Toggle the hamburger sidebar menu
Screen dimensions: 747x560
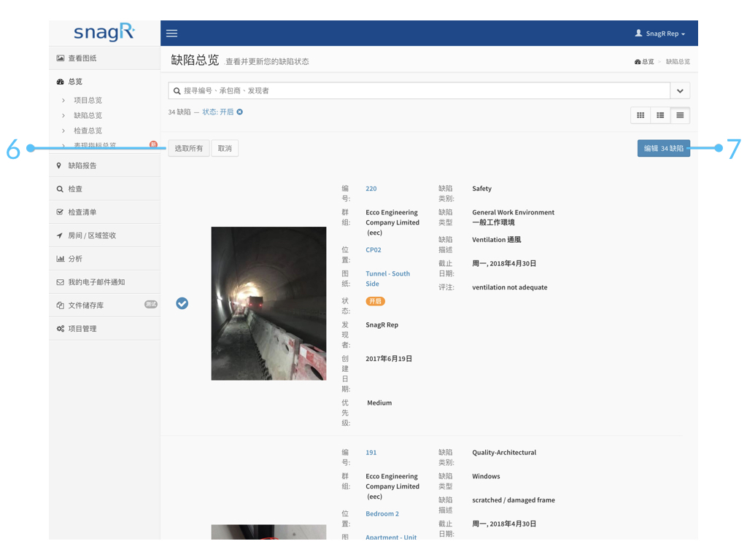click(x=171, y=34)
